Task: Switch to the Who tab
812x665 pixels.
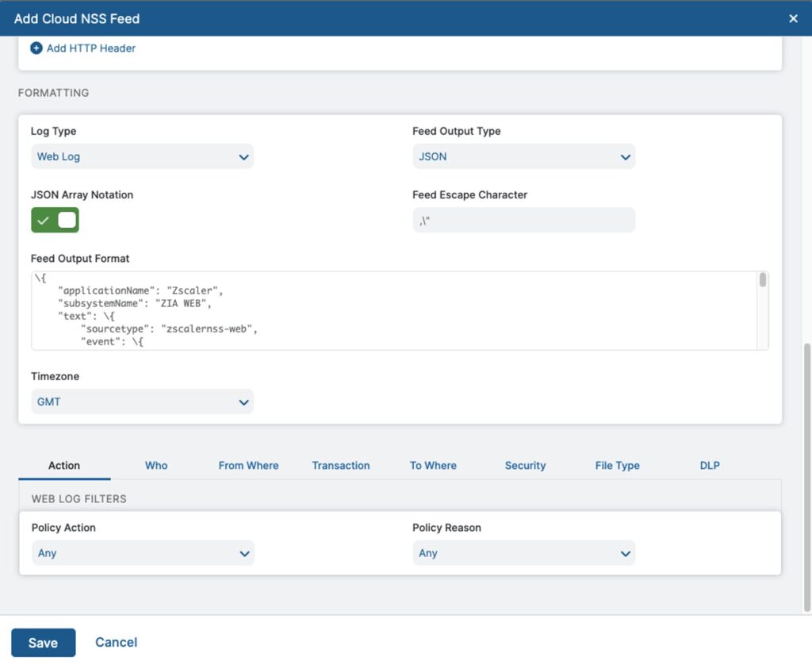Action: click(x=156, y=466)
